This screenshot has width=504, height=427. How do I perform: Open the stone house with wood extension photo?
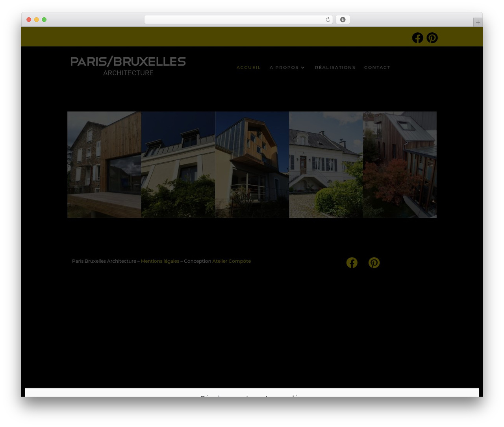(x=104, y=165)
